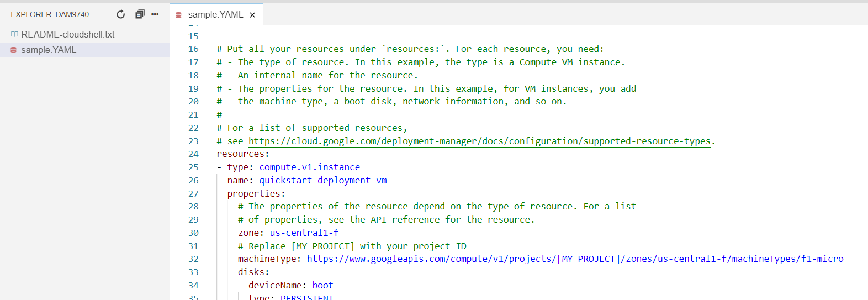Viewport: 868px width, 300px height.
Task: Click the README-cloudshell.txt document icon
Action: (x=14, y=34)
